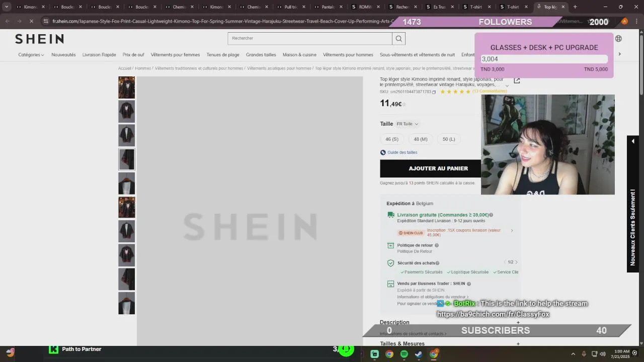Open the first Chrome icon in the taskbar
The height and width of the screenshot is (362, 644).
(389, 354)
